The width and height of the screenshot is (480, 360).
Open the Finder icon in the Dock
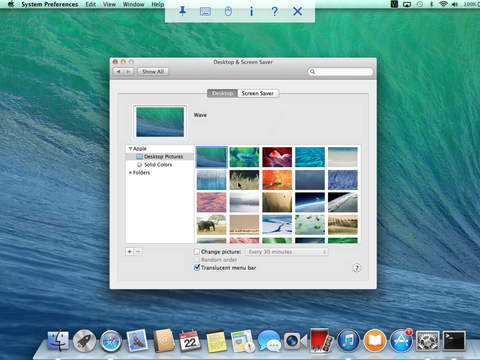tap(58, 341)
